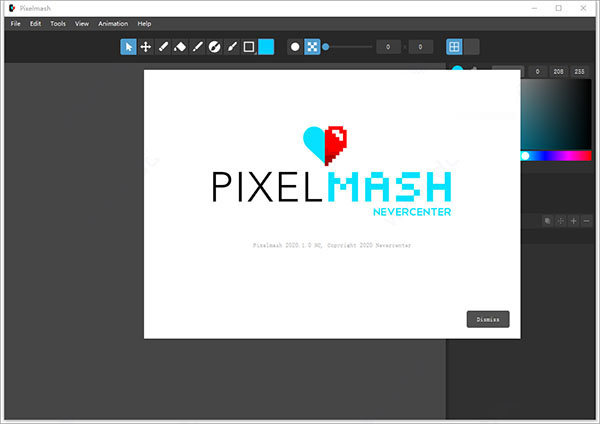Open the File menu

click(16, 24)
